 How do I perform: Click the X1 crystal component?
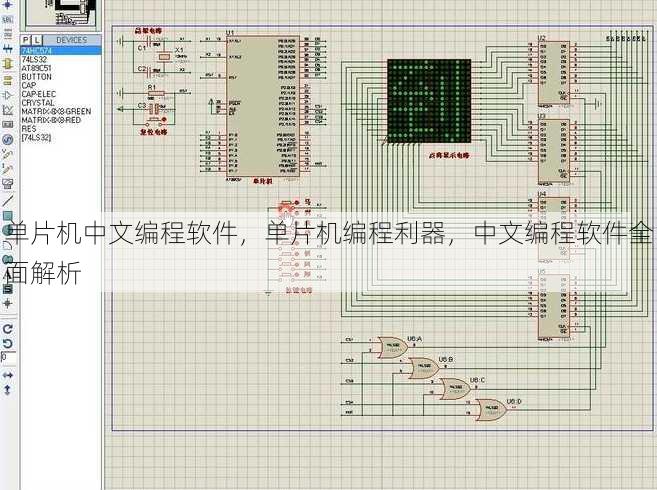click(x=165, y=57)
